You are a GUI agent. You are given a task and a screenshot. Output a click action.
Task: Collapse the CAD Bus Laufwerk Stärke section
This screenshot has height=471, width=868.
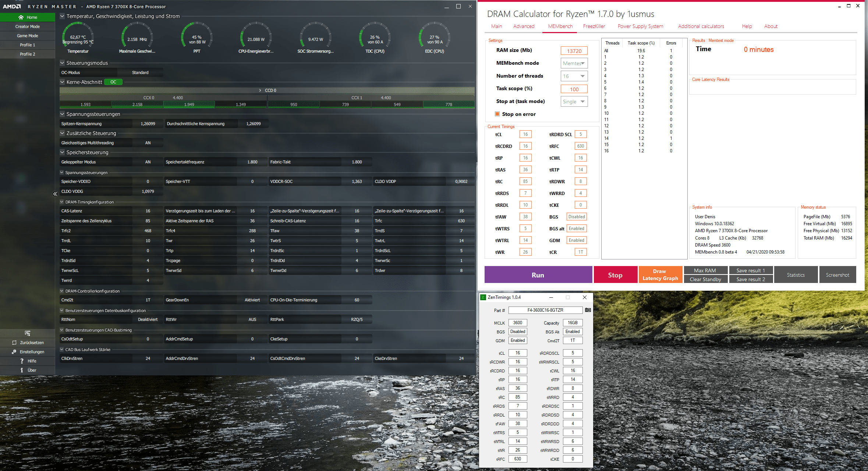(62, 350)
